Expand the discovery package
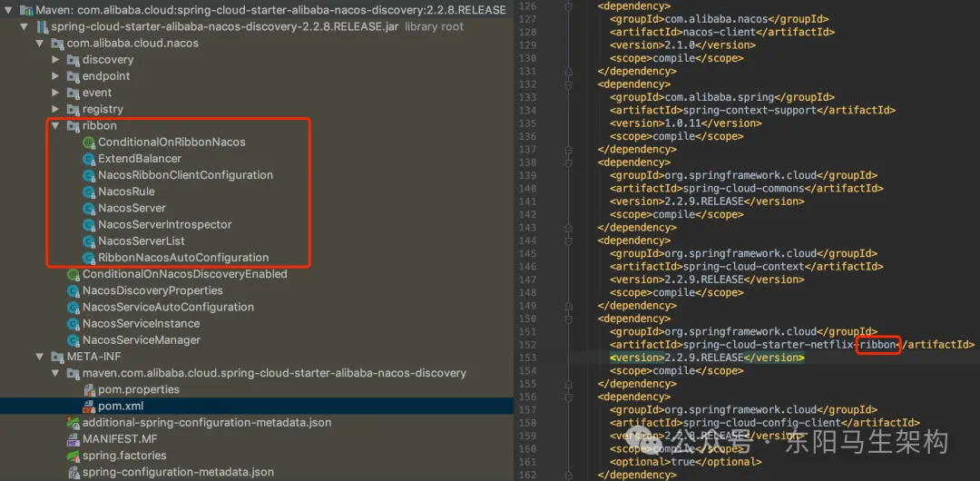 [55, 59]
